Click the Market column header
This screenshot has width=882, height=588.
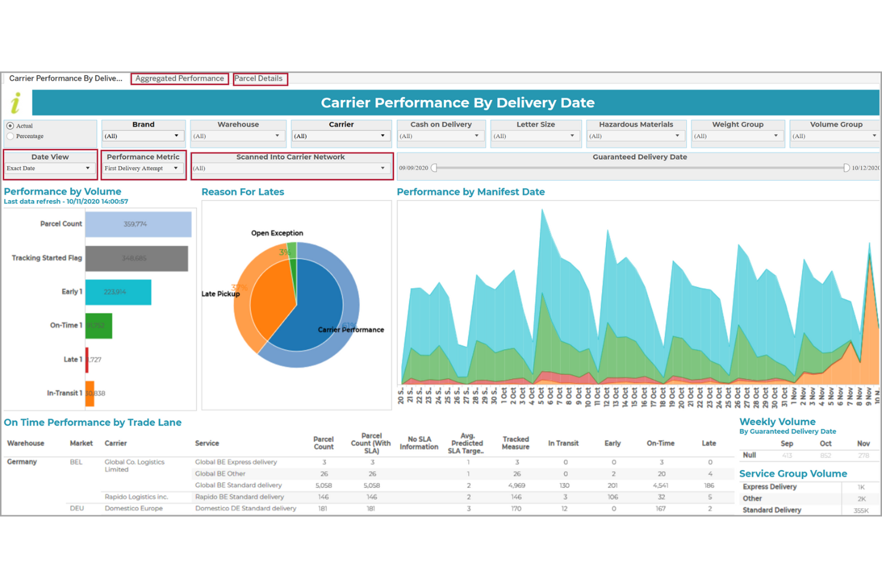click(81, 444)
